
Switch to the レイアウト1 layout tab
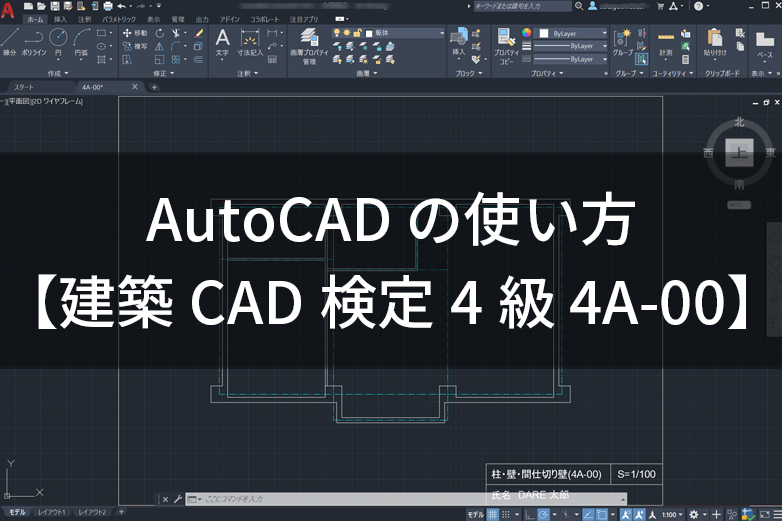51,512
